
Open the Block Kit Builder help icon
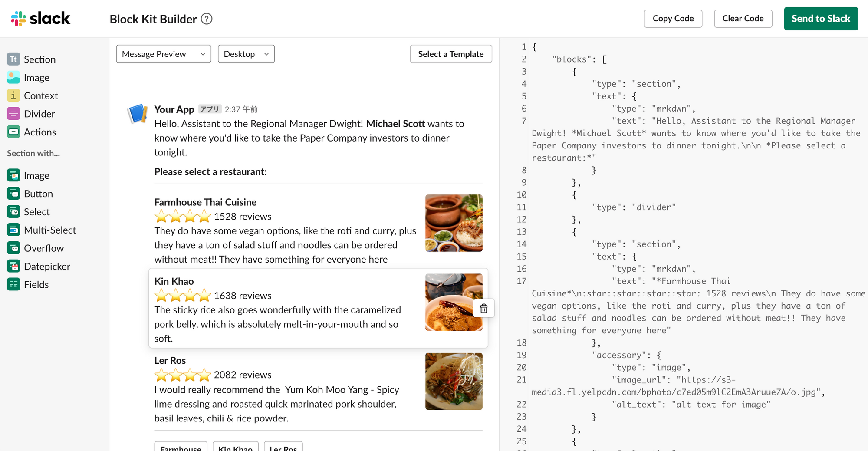click(x=207, y=19)
